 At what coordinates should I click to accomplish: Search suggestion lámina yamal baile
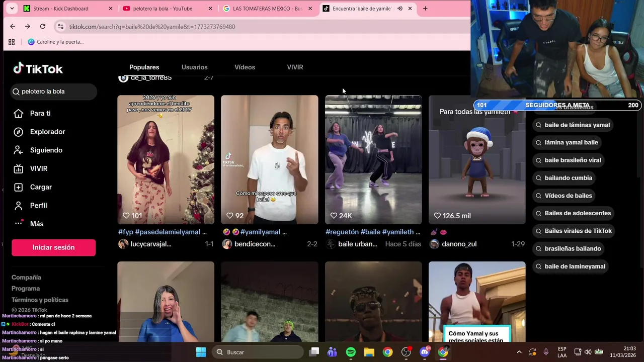567,142
